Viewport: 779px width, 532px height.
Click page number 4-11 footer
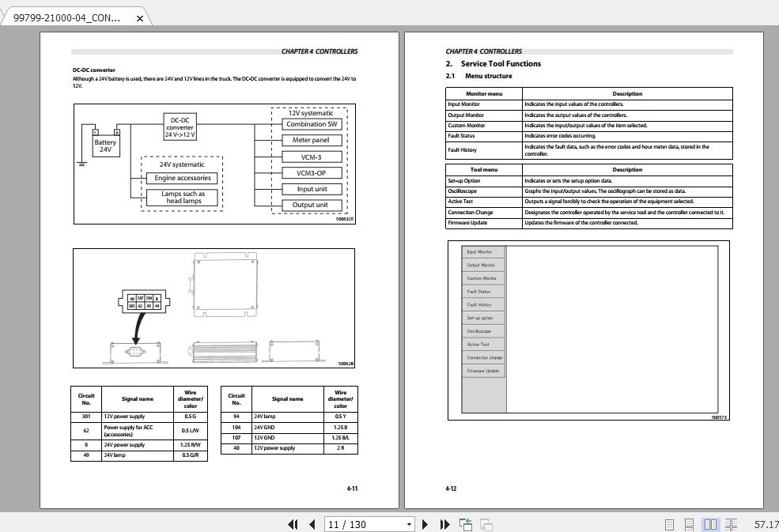(x=352, y=489)
